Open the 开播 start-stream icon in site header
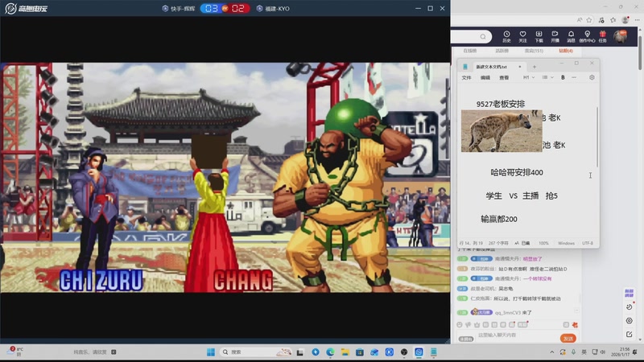 click(555, 36)
